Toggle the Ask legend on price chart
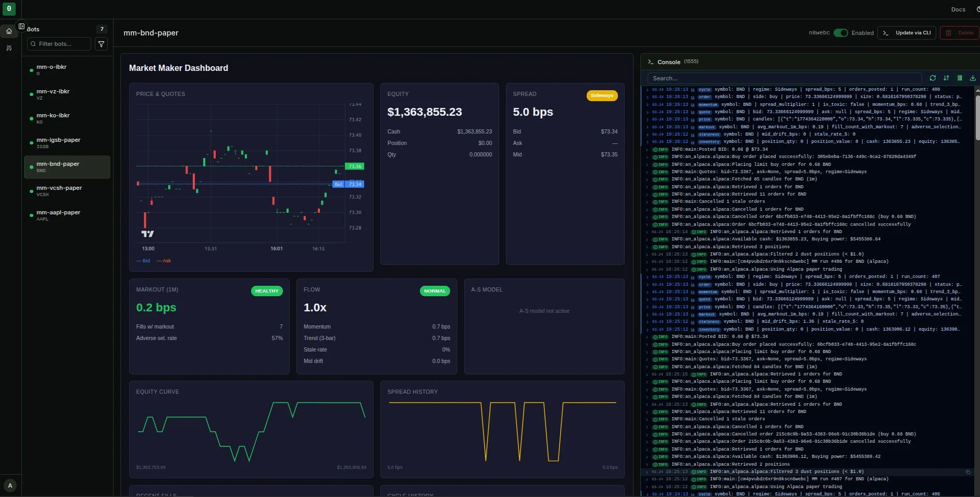Image resolution: width=980 pixels, height=497 pixels. [164, 261]
